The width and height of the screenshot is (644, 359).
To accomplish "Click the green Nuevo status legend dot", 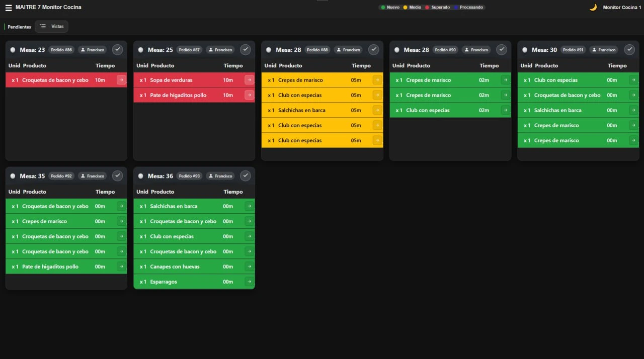I will point(383,8).
